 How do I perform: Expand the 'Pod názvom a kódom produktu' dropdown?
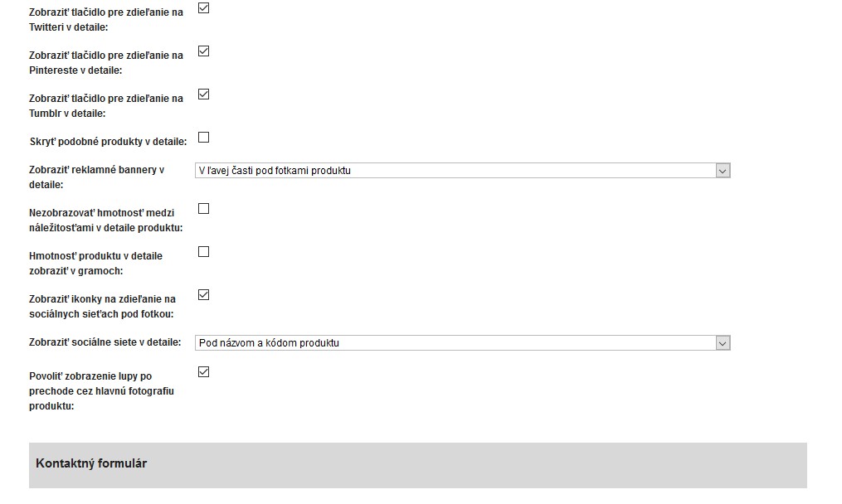pyautogui.click(x=463, y=343)
